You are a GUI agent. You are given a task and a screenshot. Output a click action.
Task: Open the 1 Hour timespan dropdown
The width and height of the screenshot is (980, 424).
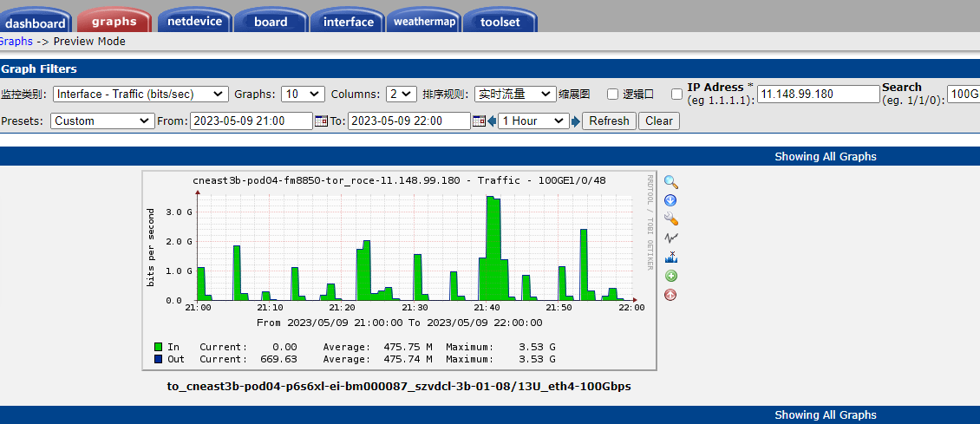coord(533,121)
